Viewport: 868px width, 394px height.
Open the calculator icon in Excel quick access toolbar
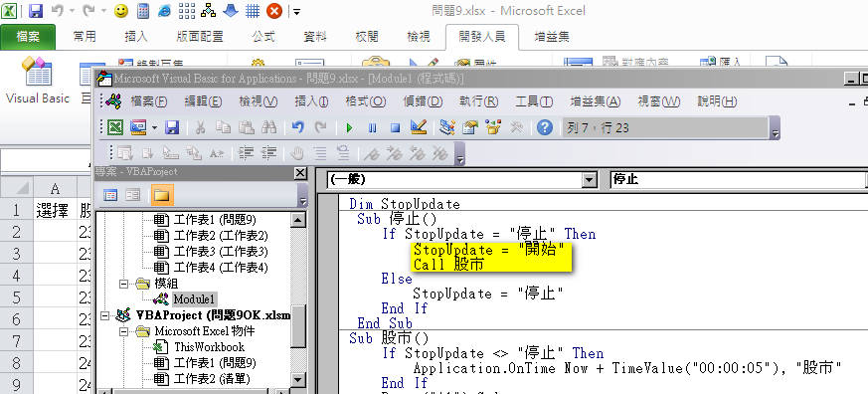point(143,11)
